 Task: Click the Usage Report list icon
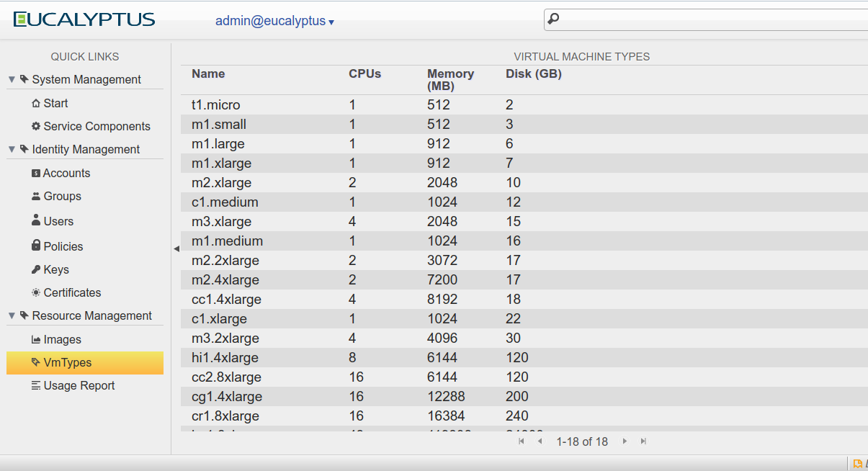(36, 386)
